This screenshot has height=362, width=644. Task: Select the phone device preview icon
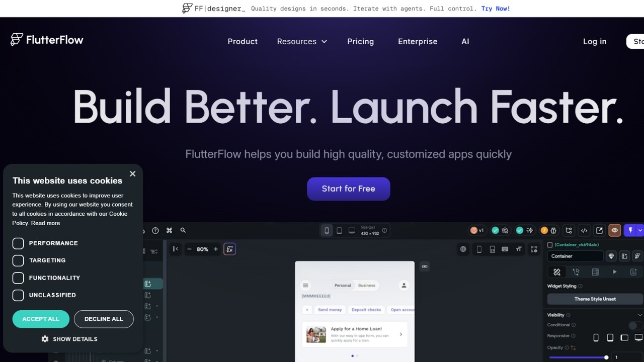point(327,230)
